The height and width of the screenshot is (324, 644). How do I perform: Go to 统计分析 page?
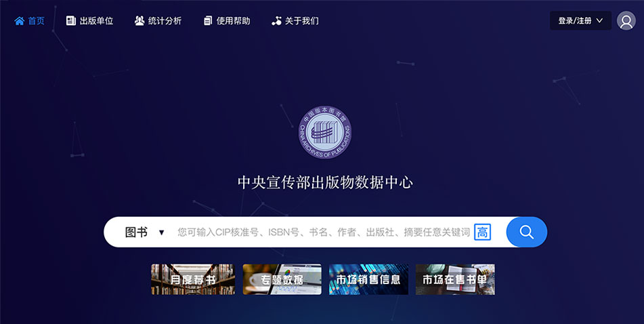pyautogui.click(x=158, y=21)
